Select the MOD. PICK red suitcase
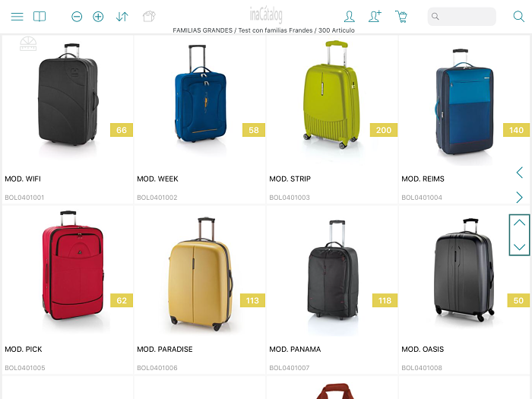532x399 pixels. [x=73, y=265]
